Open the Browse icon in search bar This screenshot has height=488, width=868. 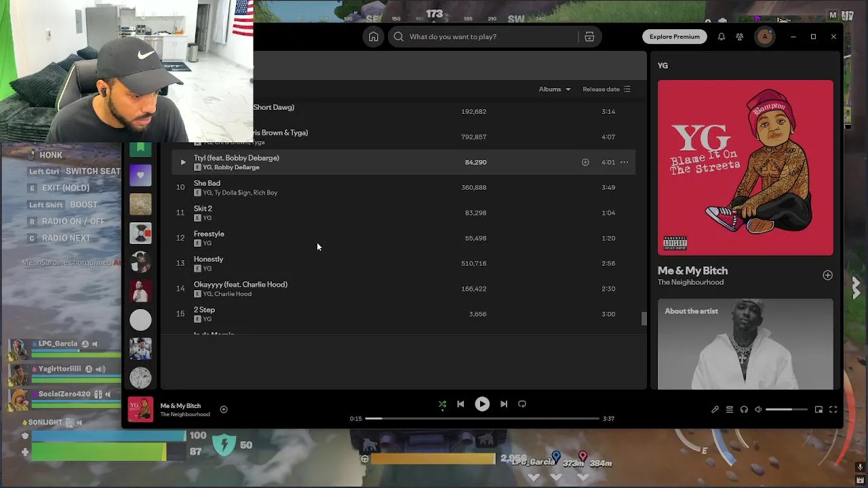(x=589, y=37)
